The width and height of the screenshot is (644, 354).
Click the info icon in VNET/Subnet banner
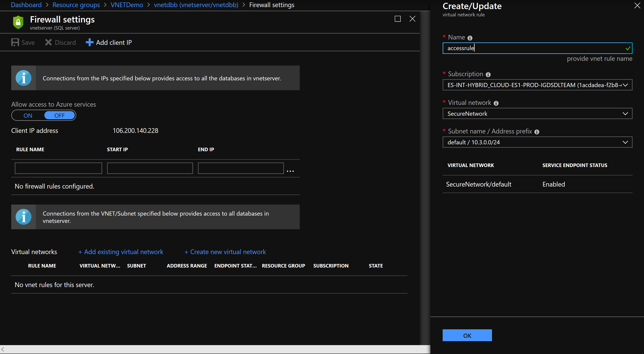(x=23, y=217)
